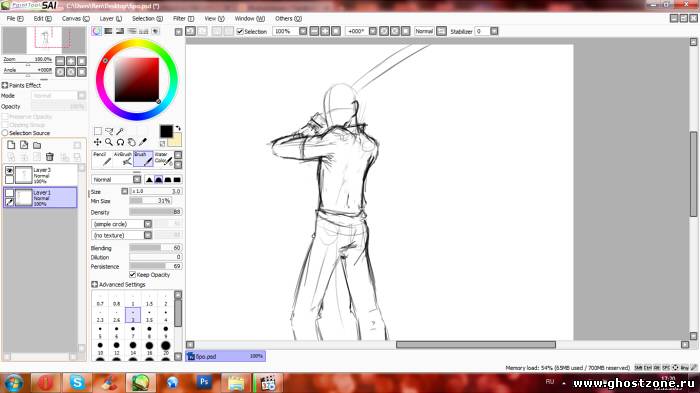Expand Advanced Settings section

point(94,284)
